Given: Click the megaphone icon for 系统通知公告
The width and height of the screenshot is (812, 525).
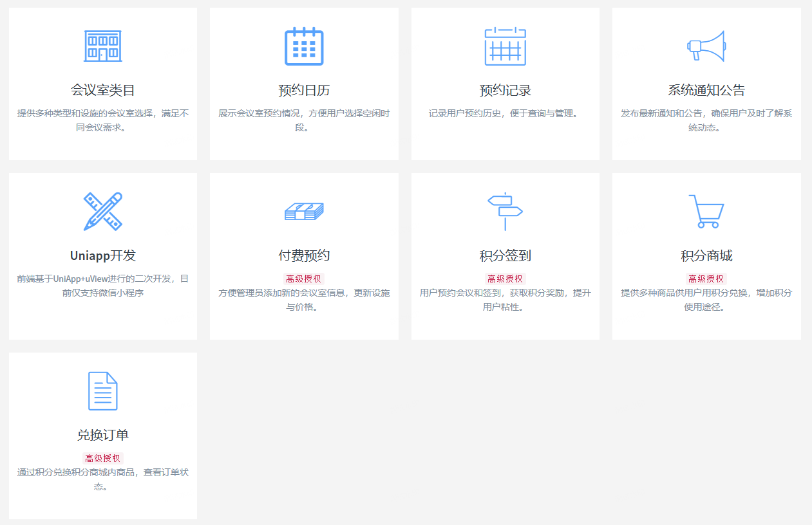Looking at the screenshot, I should (706, 46).
